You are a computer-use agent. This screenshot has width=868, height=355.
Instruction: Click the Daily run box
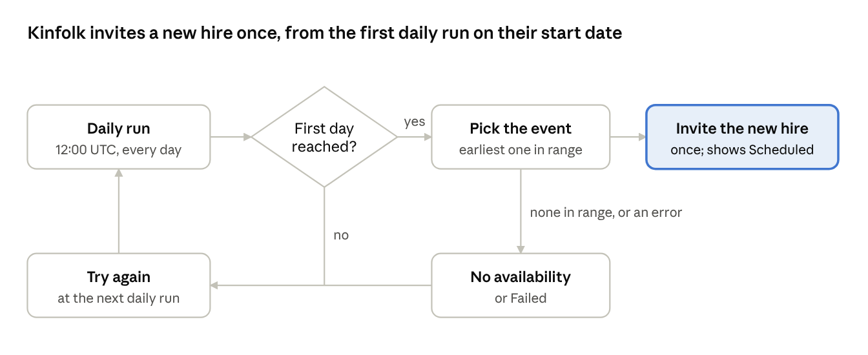click(x=119, y=137)
